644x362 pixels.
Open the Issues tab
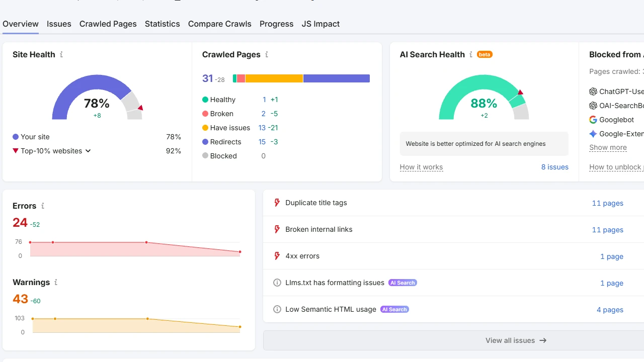[59, 24]
